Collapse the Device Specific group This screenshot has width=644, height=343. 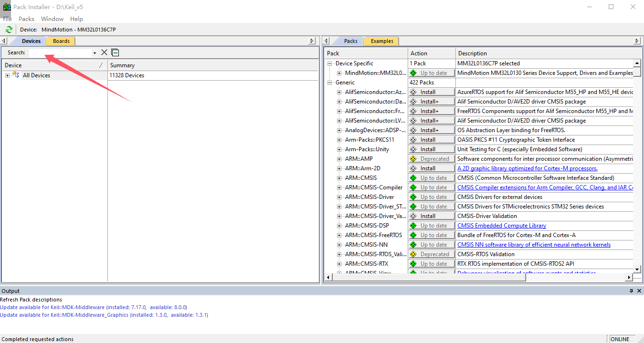point(329,63)
